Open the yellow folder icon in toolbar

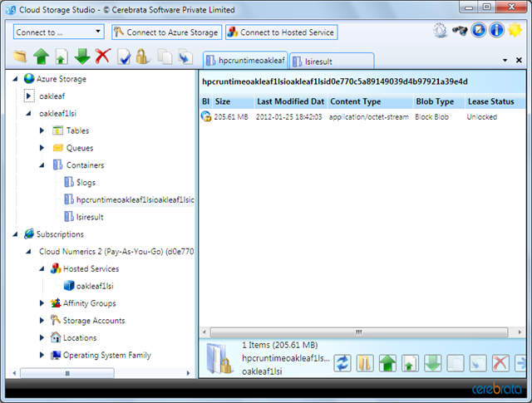20,56
